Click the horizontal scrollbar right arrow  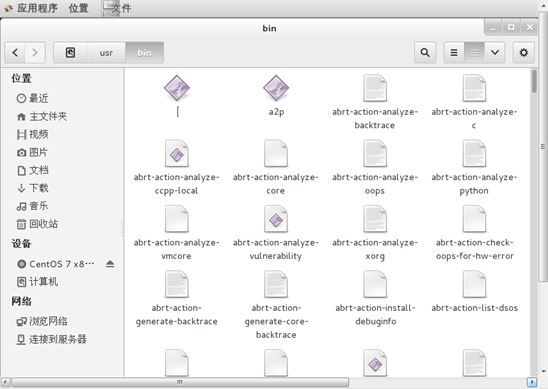click(x=532, y=382)
